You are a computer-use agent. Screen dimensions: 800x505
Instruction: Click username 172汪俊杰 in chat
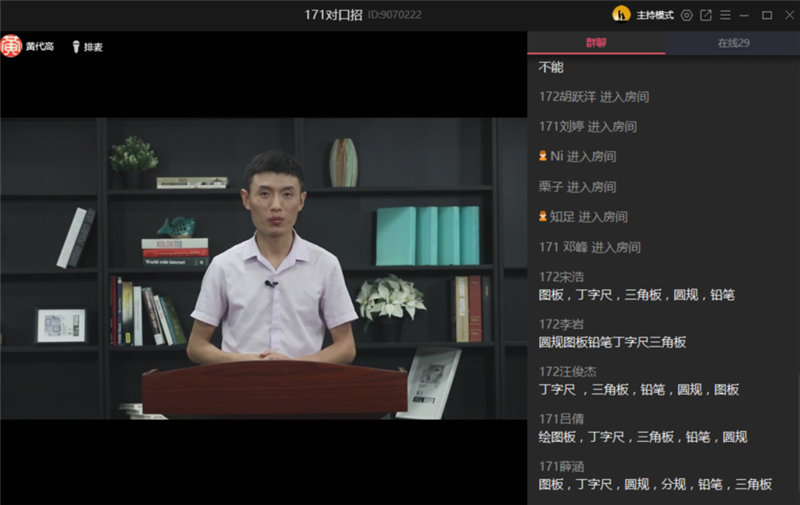point(567,371)
